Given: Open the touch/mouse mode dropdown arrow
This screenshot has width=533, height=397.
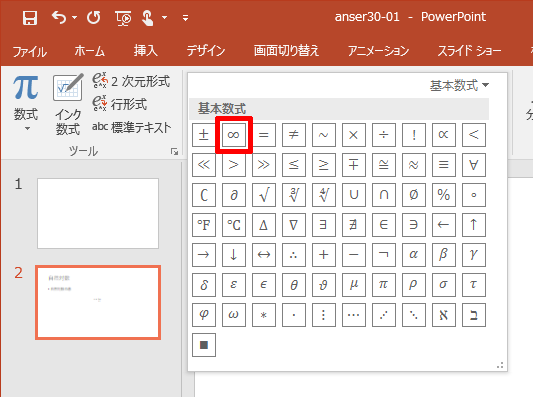Looking at the screenshot, I should (165, 17).
